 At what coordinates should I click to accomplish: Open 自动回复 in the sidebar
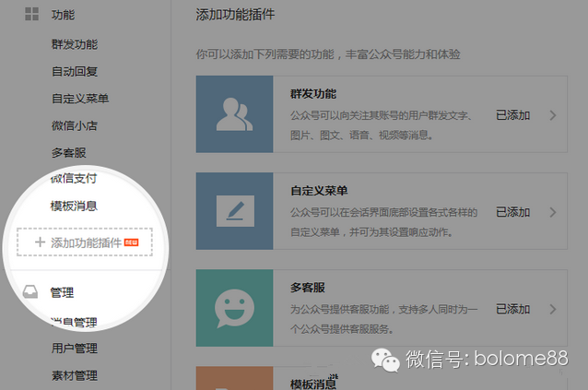coord(75,71)
